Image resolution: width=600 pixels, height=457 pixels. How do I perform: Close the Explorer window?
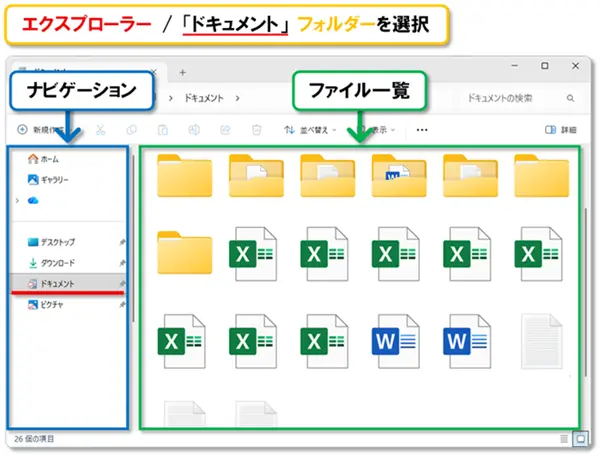point(575,66)
